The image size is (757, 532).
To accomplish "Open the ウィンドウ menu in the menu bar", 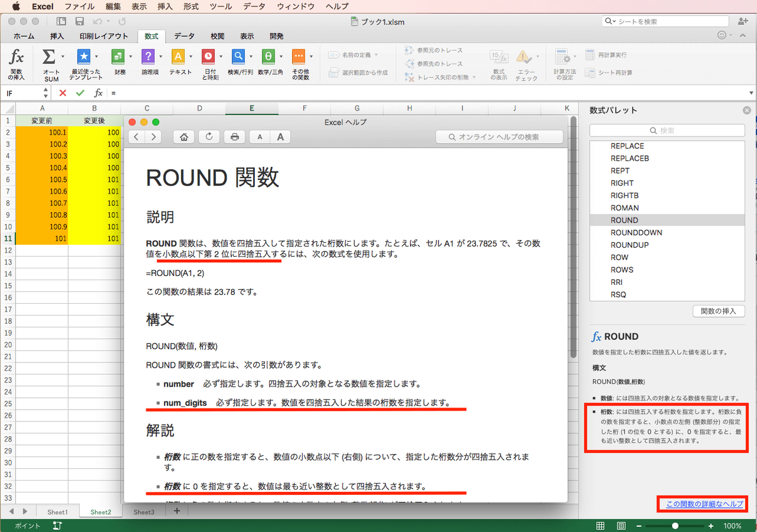I will click(x=296, y=7).
